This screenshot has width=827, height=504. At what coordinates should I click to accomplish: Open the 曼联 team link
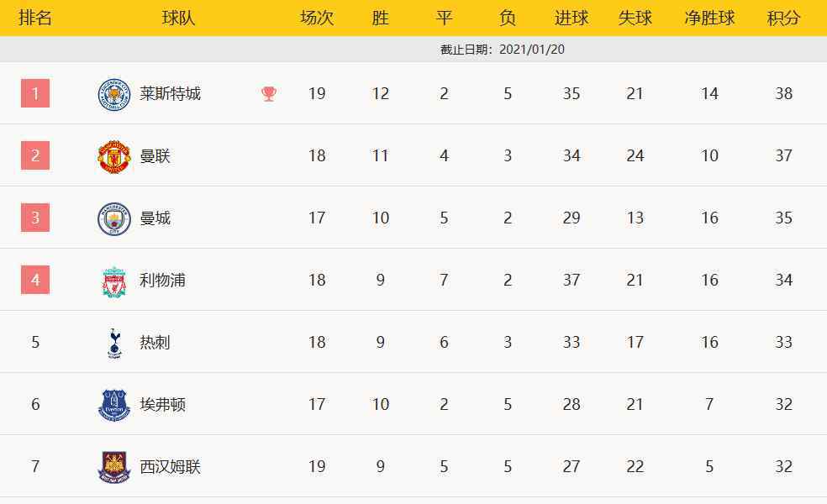click(x=155, y=156)
